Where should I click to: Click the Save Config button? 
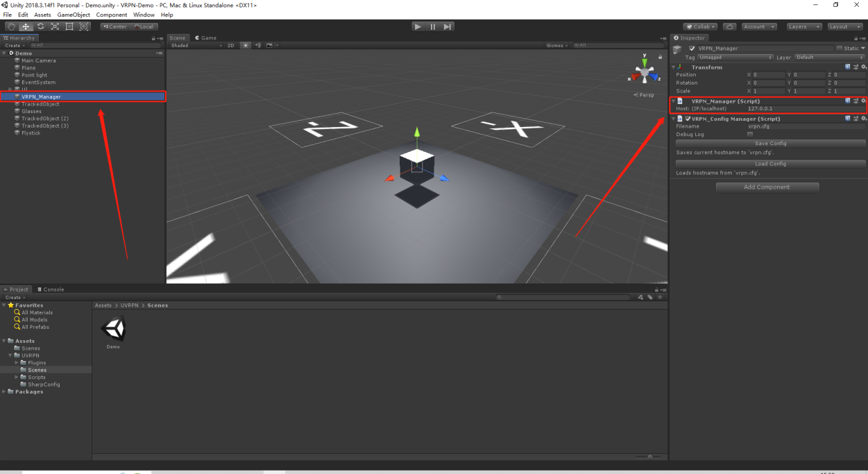770,144
